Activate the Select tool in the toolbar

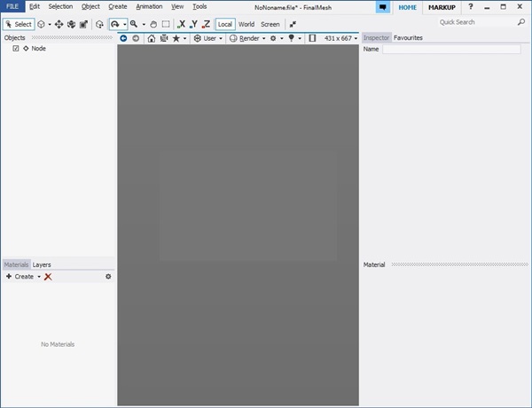click(19, 24)
